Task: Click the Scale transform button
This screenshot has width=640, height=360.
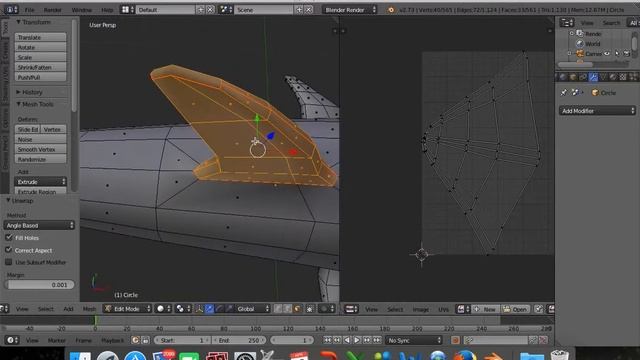Action: point(40,58)
